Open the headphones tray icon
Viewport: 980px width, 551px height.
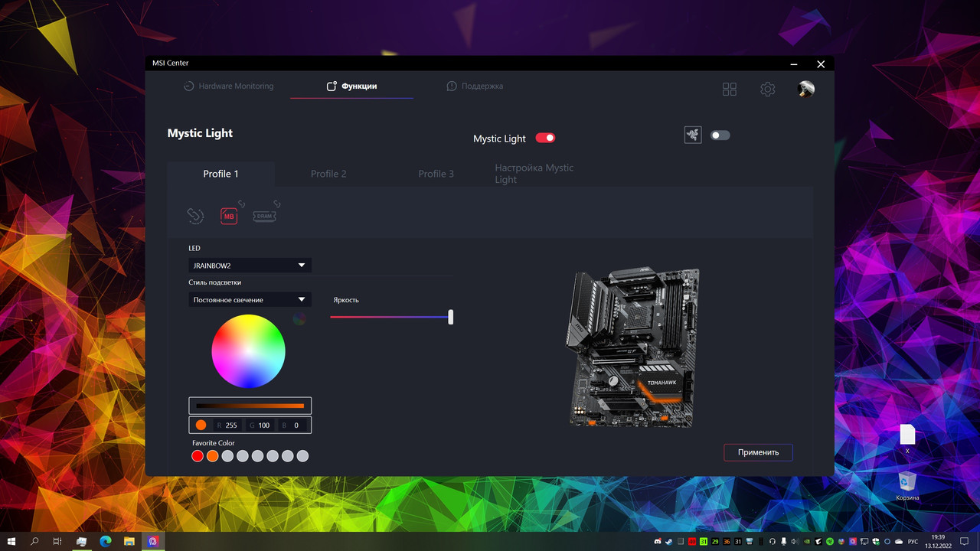point(772,542)
